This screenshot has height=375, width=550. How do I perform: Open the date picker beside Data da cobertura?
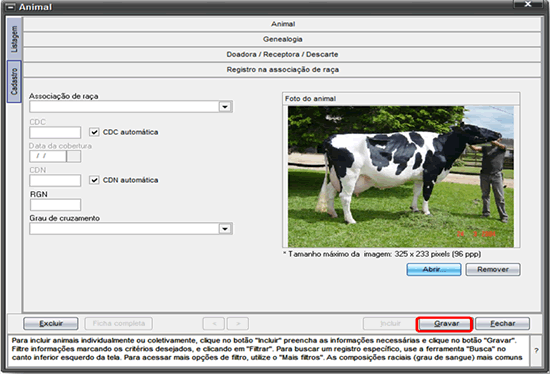pyautogui.click(x=74, y=156)
